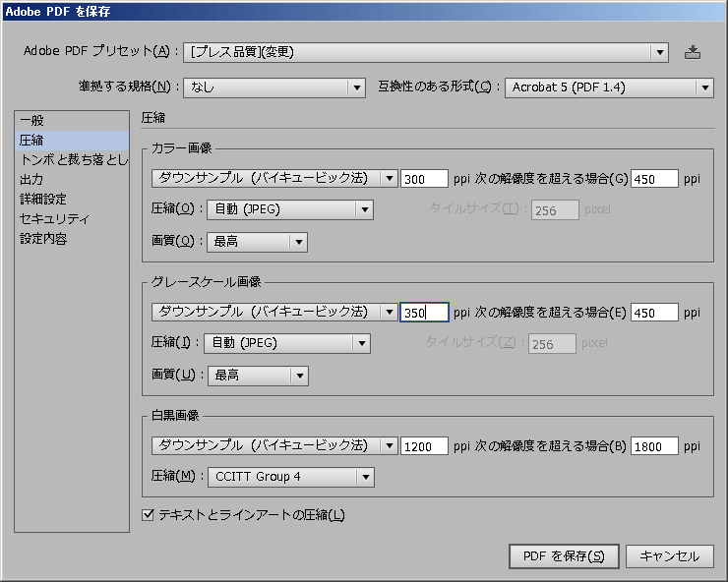The width and height of the screenshot is (728, 582).
Task: Open color image 画質 最高 dropdown
Action: point(258,242)
